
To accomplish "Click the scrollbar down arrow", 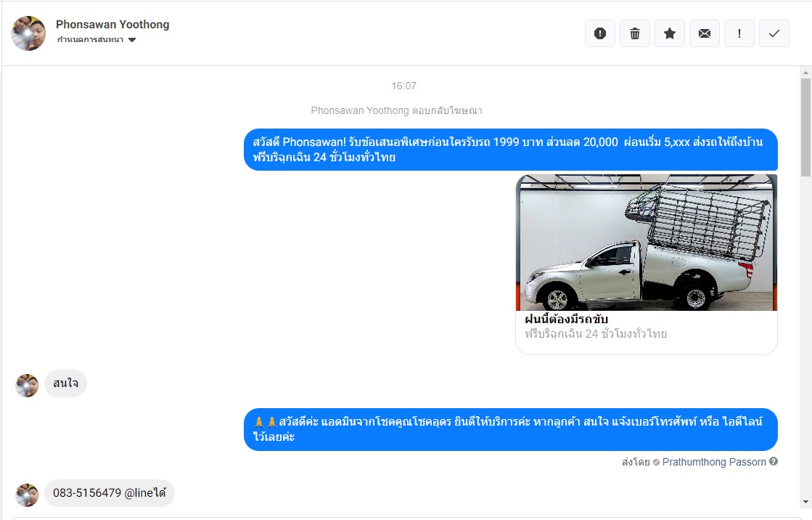I will tap(805, 502).
